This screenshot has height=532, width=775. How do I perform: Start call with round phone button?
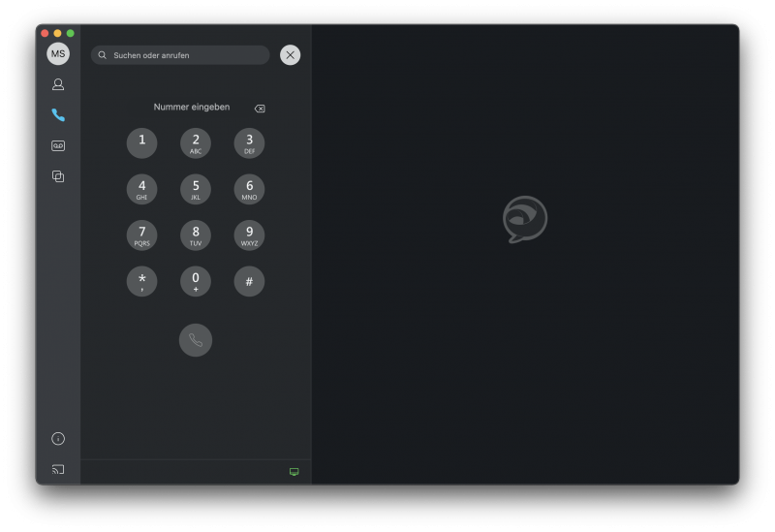coord(196,340)
